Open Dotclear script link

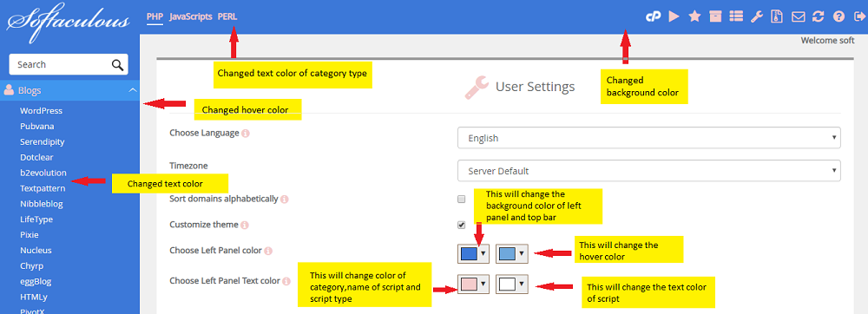pos(36,157)
